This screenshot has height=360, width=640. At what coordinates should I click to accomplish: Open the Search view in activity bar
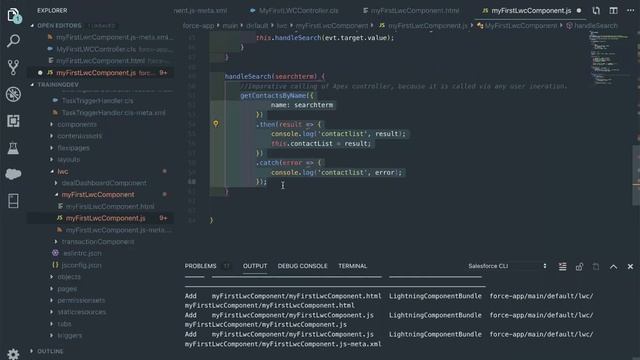coord(13,41)
